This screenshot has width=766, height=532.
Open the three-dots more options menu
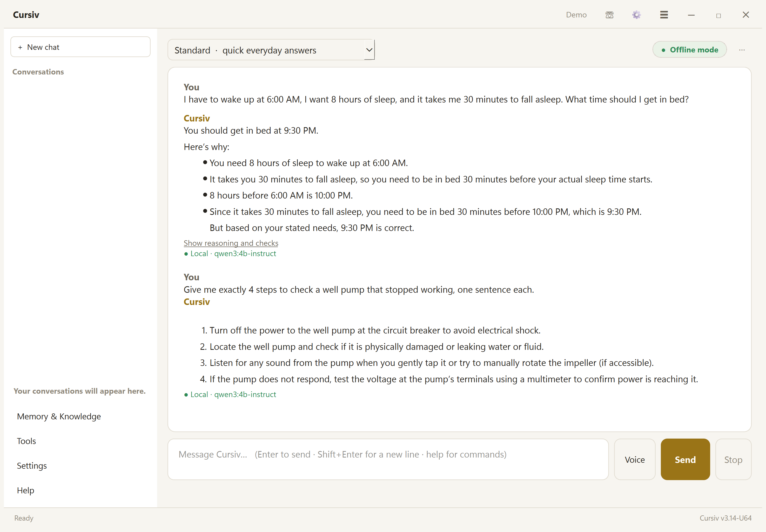click(x=742, y=50)
